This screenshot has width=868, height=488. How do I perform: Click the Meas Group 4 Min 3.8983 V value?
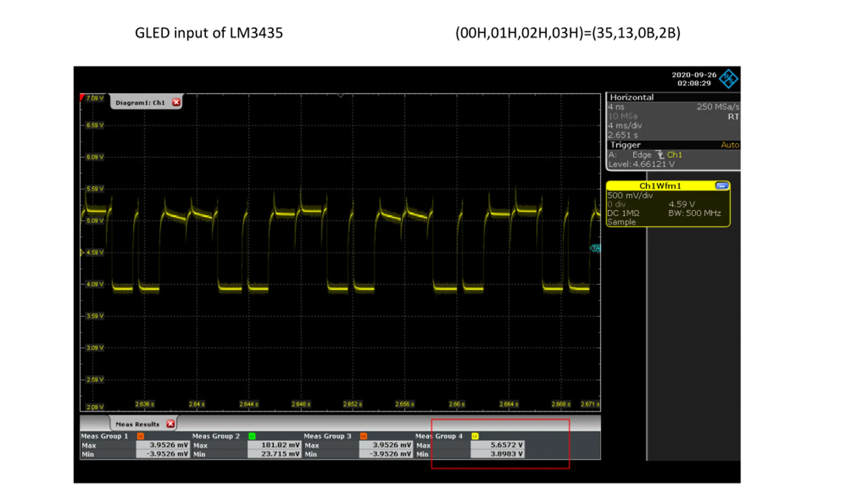tap(497, 453)
